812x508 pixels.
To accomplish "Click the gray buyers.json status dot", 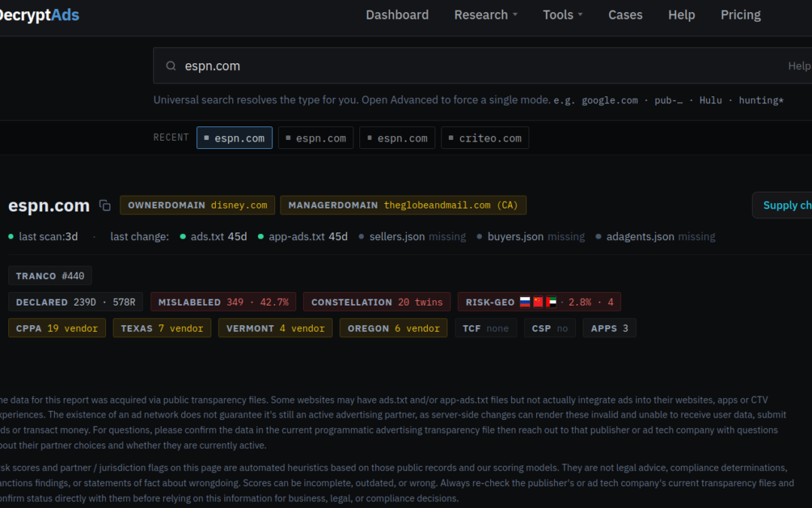I will (480, 236).
